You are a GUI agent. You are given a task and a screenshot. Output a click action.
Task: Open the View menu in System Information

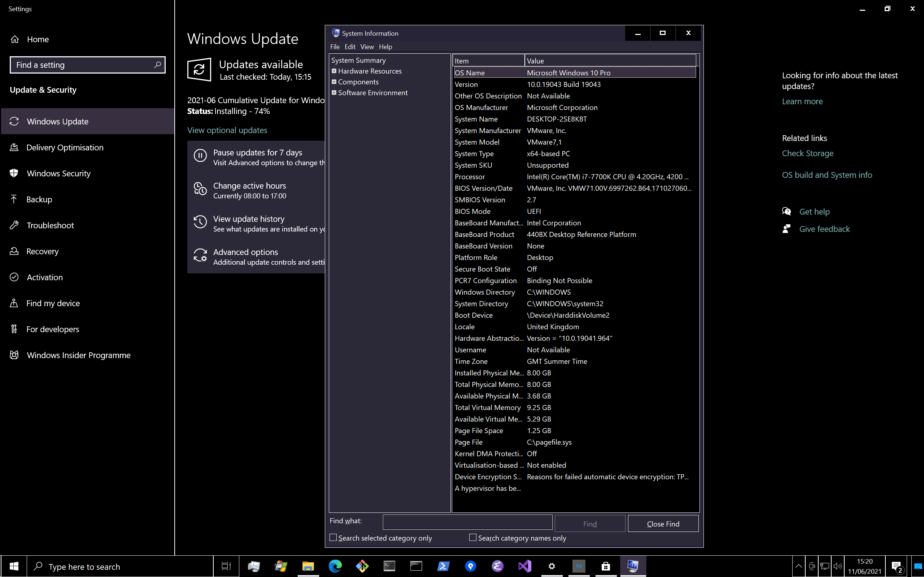367,47
